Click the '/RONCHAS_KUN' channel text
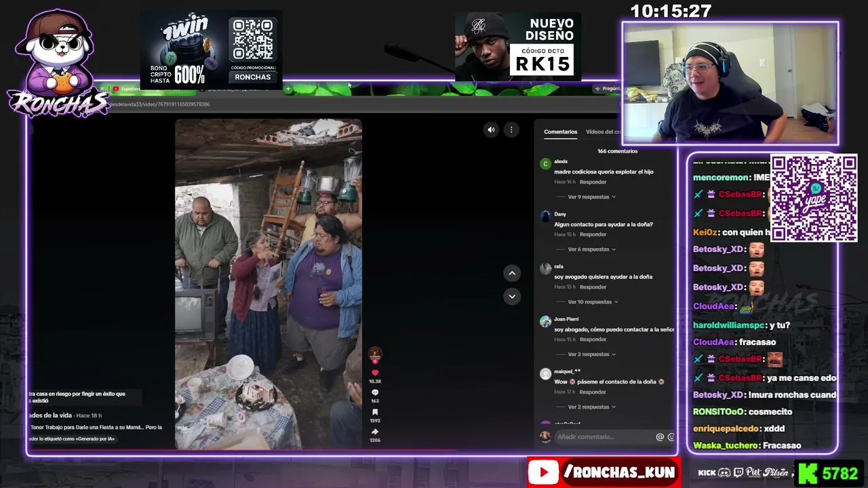 (x=619, y=472)
